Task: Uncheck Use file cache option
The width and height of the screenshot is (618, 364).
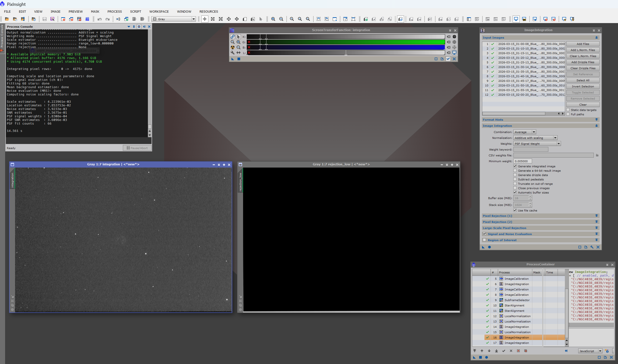Action: click(515, 210)
